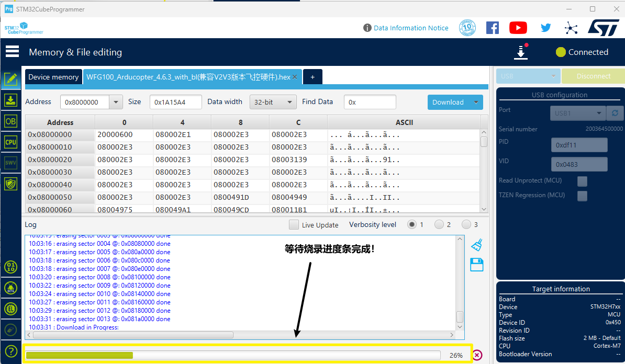The image size is (625, 364).
Task: Focus the Address input field
Action: [x=84, y=102]
